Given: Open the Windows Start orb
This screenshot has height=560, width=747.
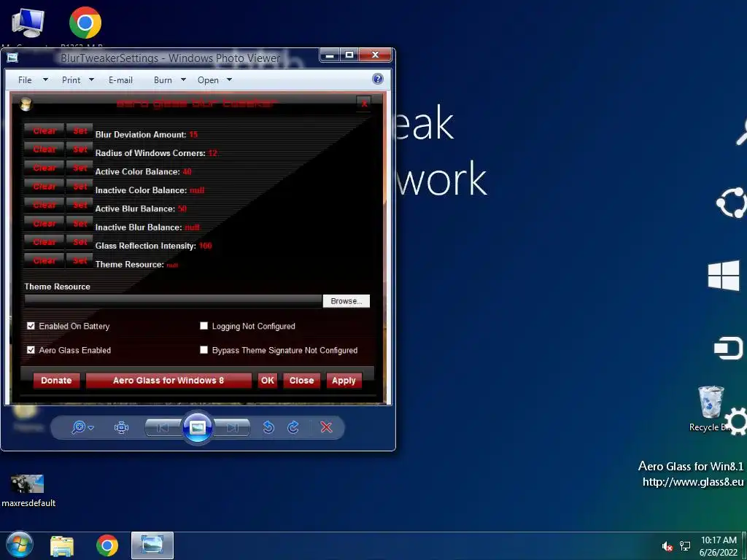Looking at the screenshot, I should [x=20, y=545].
